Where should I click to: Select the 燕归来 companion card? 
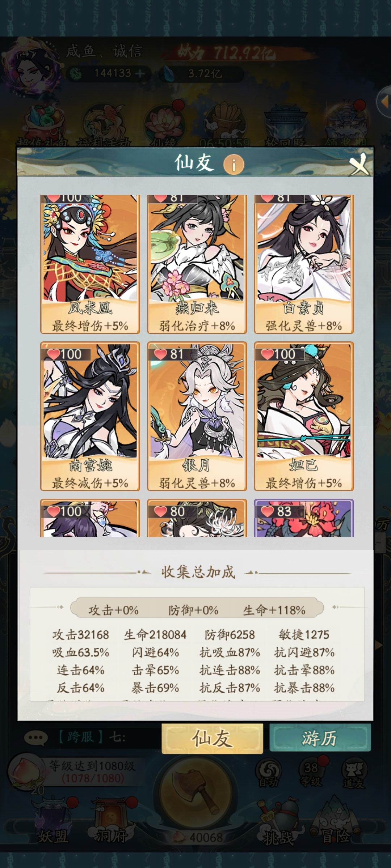click(x=197, y=264)
